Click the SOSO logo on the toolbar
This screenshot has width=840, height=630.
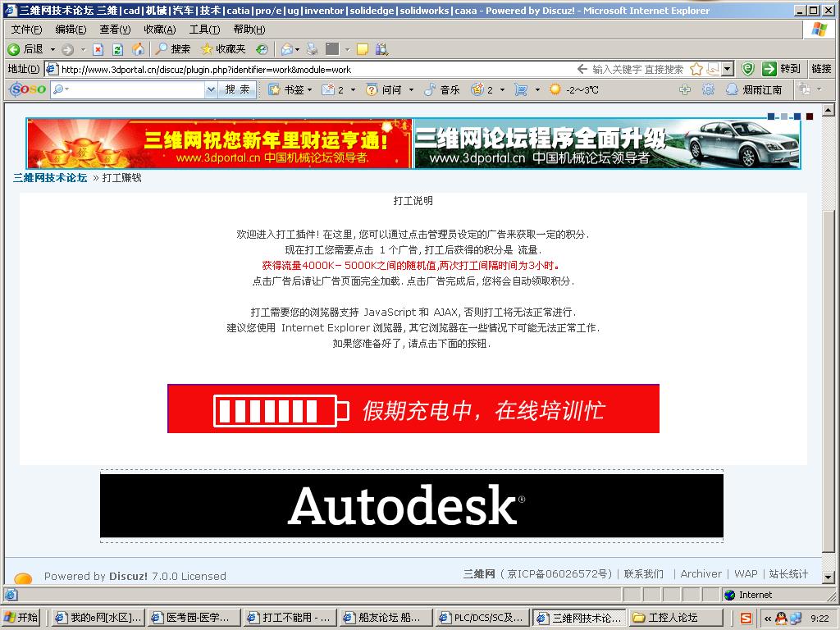click(x=28, y=89)
